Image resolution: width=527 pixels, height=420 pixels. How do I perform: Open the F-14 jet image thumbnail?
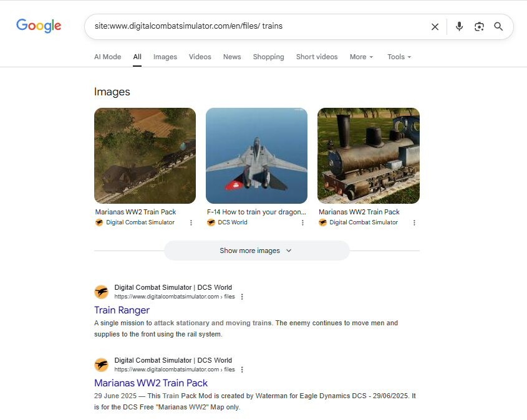pos(256,156)
